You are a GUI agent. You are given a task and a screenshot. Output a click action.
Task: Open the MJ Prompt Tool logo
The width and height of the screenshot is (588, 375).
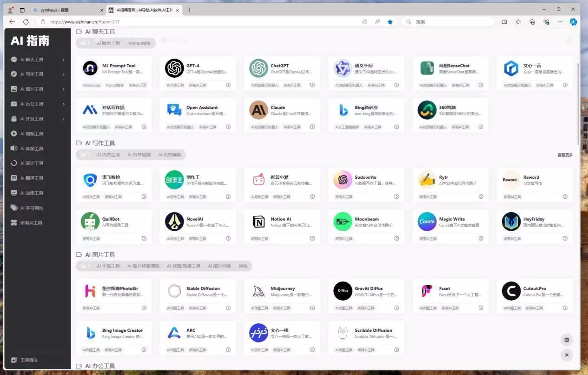90,68
